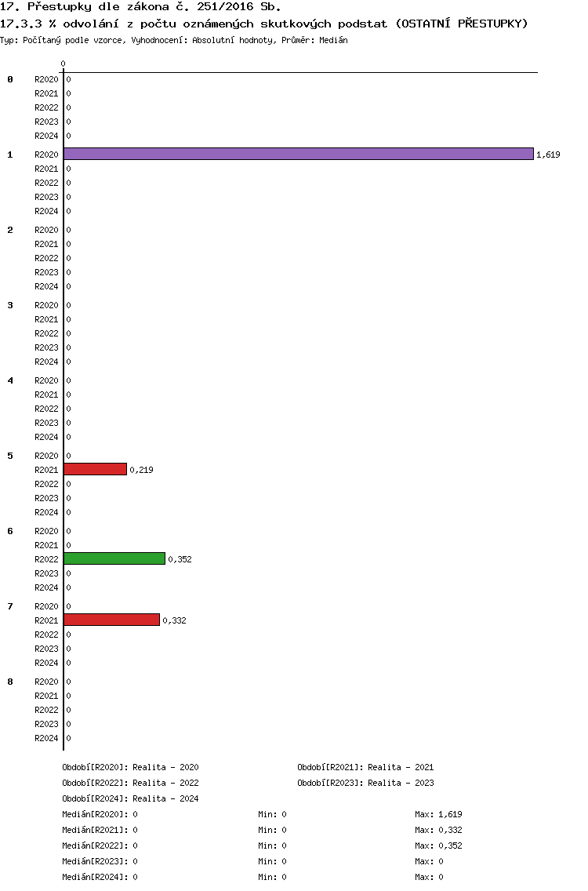Click the axis zero tick label at top
The width and height of the screenshot is (588, 891).
[x=63, y=64]
